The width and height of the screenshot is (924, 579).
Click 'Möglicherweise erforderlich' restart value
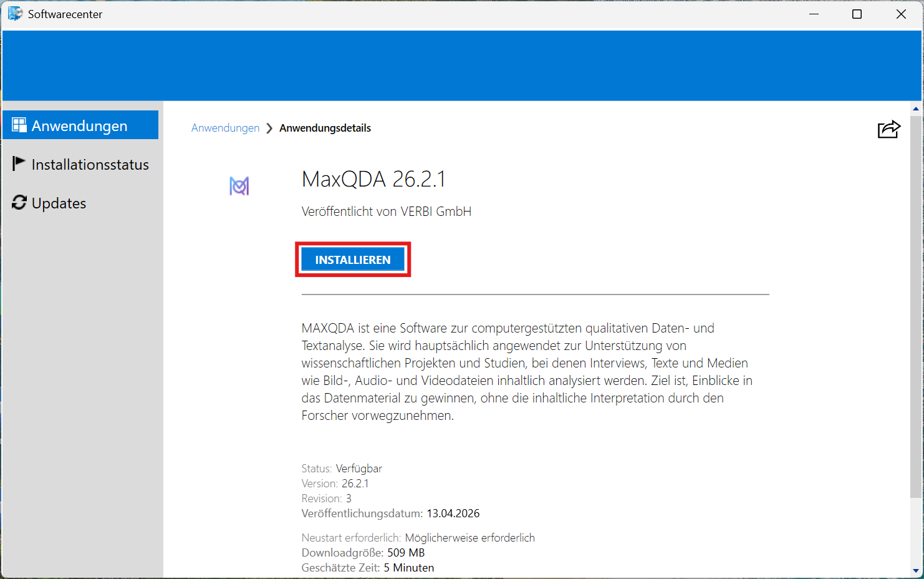pyautogui.click(x=470, y=538)
